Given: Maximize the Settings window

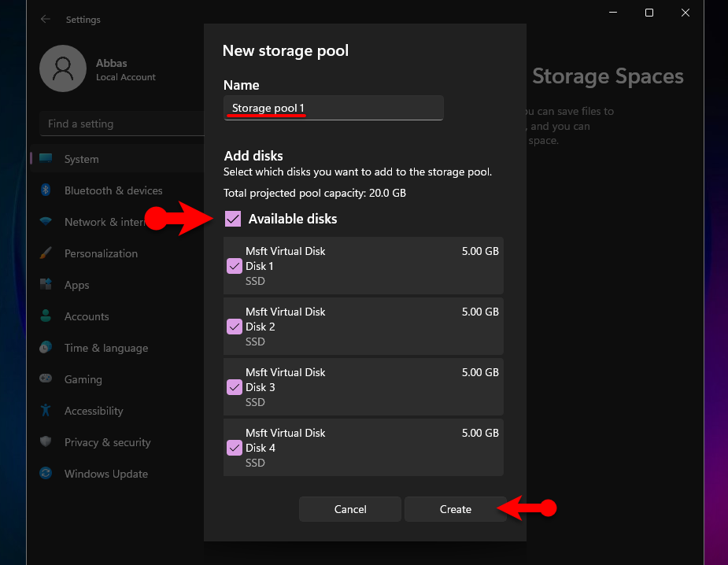Looking at the screenshot, I should [x=649, y=13].
